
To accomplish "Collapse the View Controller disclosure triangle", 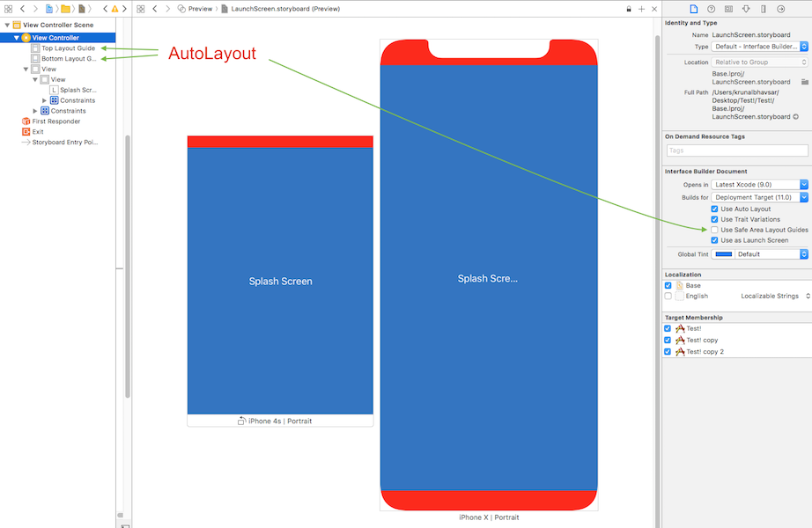I will point(17,38).
